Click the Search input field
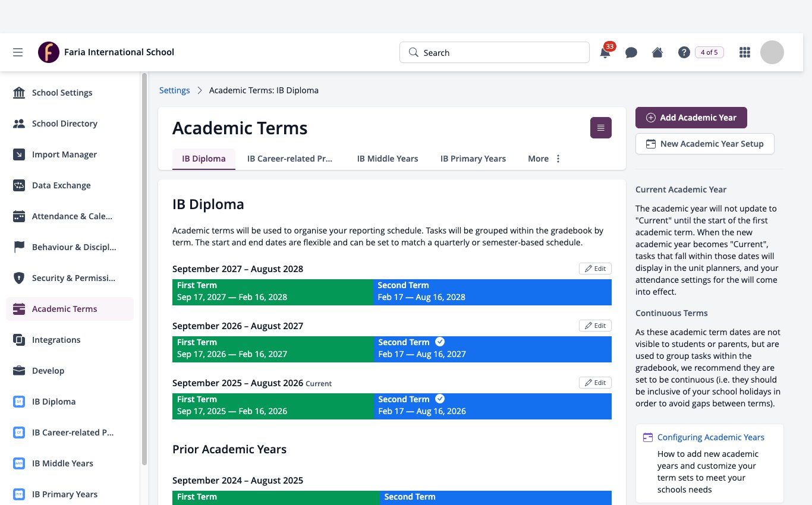Image resolution: width=812 pixels, height=505 pixels. [x=495, y=52]
